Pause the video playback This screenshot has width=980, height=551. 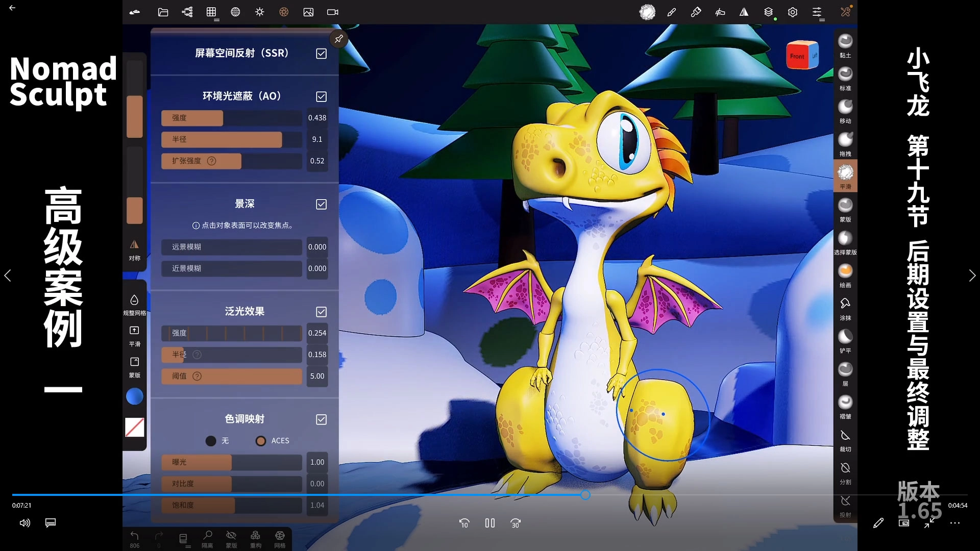click(x=490, y=523)
